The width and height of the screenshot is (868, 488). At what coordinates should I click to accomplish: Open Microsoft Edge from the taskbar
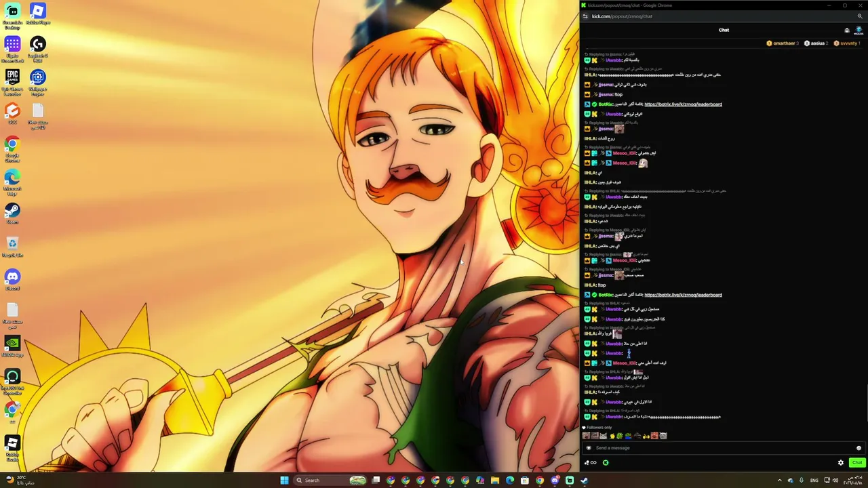(x=510, y=481)
